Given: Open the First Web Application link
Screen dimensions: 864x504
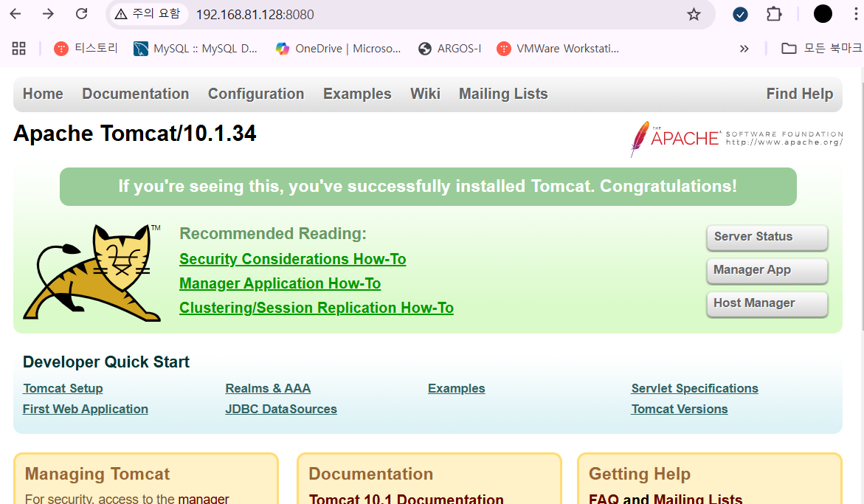Looking at the screenshot, I should point(86,410).
